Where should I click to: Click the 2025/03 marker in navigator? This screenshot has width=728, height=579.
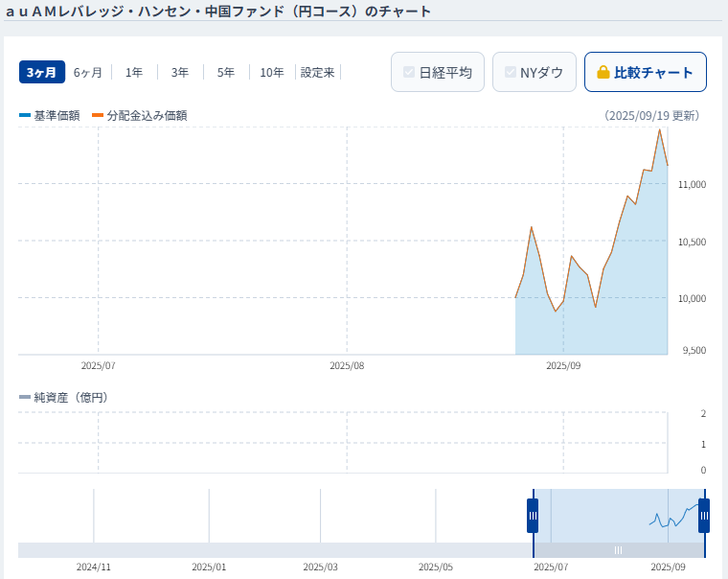320,567
